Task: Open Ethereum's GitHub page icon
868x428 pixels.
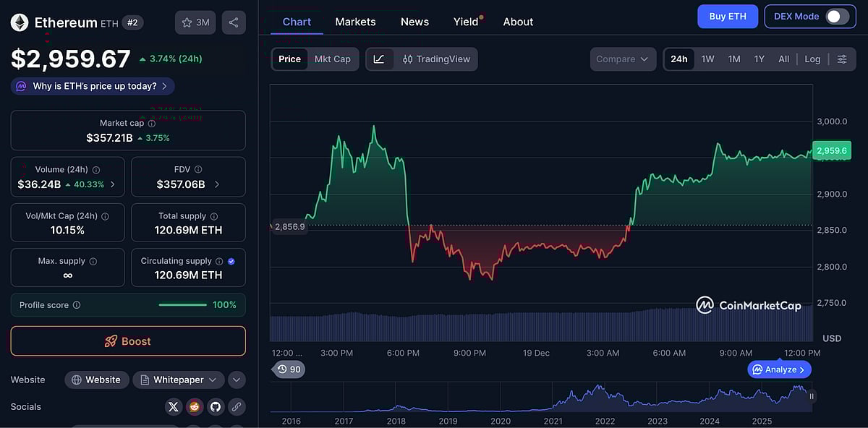Action: 215,406
